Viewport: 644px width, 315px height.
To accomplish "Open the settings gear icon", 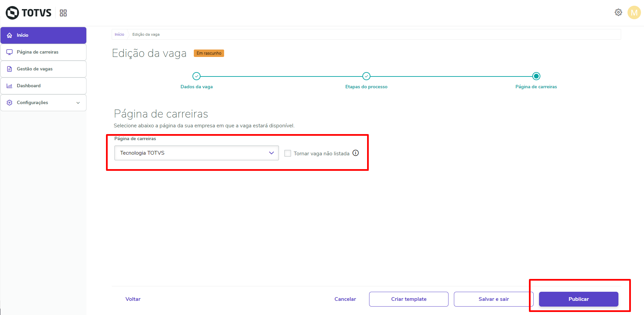I will [x=618, y=12].
